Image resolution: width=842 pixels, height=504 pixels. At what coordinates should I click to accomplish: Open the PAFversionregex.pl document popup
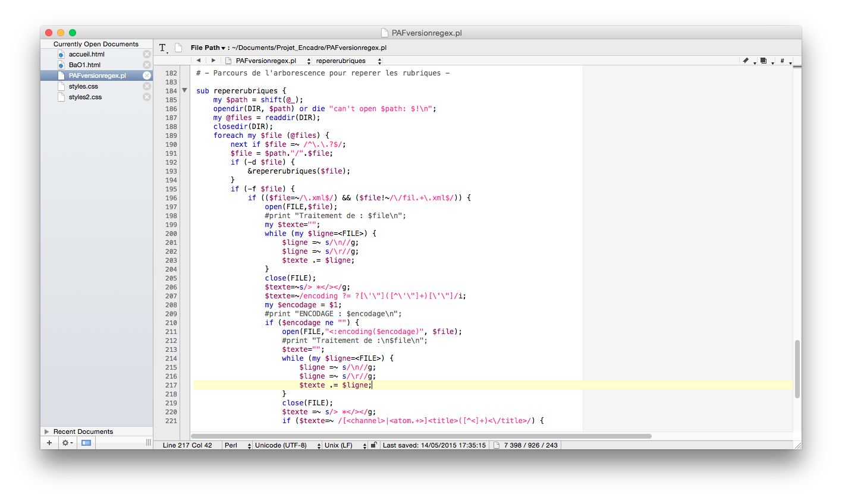268,61
